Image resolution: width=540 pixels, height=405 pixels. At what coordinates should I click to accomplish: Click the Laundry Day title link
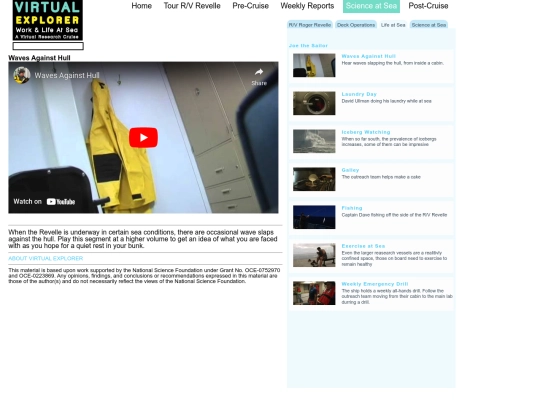pos(359,94)
